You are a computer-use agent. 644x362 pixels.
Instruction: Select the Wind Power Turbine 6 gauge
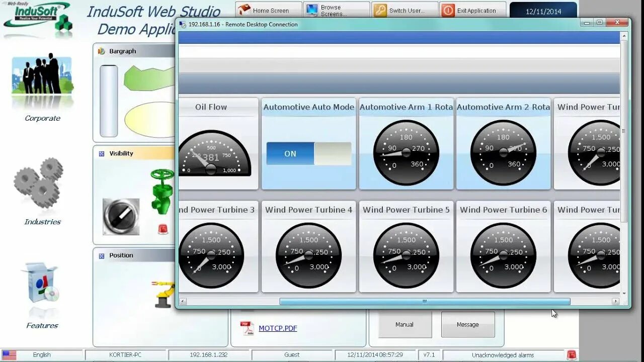click(x=503, y=255)
